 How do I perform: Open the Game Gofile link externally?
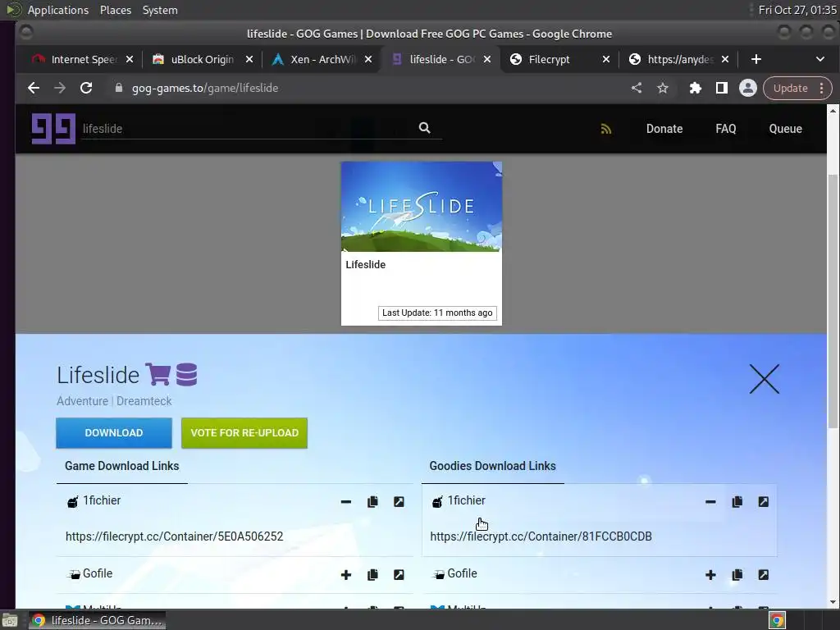(x=399, y=575)
